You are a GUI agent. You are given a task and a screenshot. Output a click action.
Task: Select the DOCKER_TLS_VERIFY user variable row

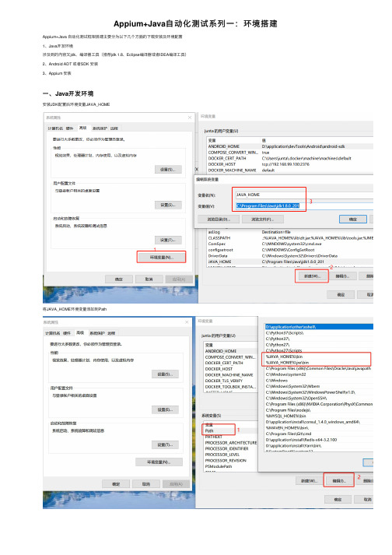click(x=230, y=381)
